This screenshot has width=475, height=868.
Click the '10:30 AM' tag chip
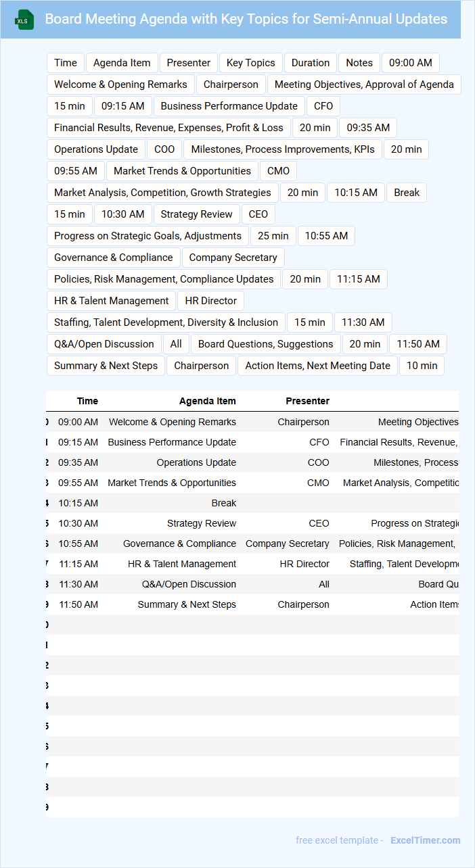[x=123, y=214]
